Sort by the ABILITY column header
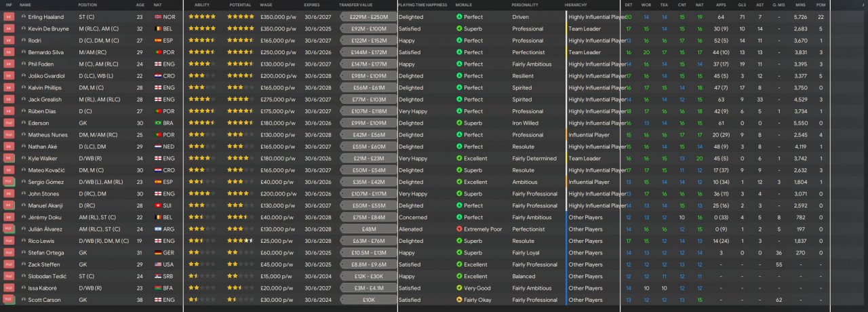 [202, 5]
